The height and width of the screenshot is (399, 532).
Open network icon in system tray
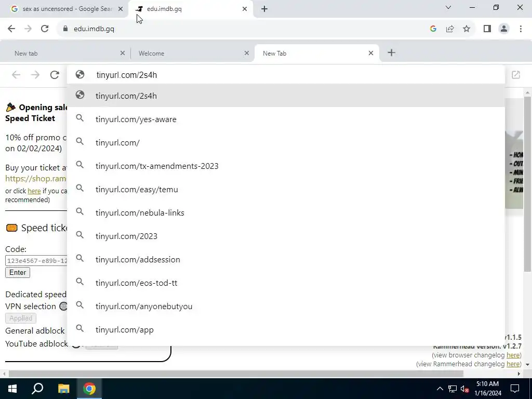[x=453, y=389]
